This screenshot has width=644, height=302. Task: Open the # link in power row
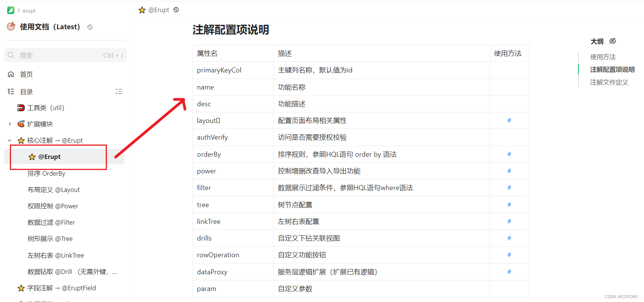(x=509, y=171)
